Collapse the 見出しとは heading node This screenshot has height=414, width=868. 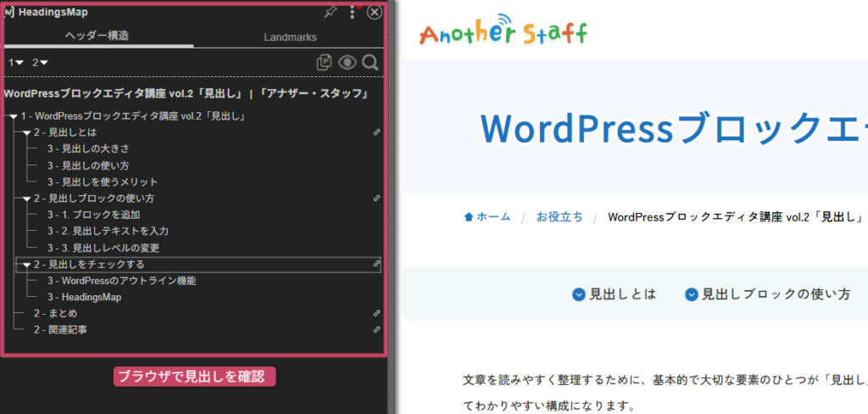point(26,133)
